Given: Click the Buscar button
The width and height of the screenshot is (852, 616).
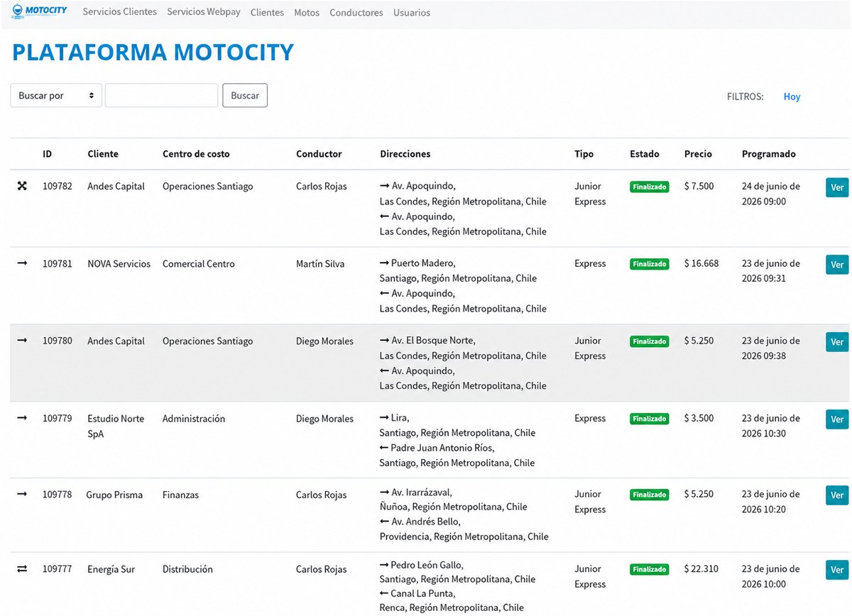Looking at the screenshot, I should click(x=245, y=95).
